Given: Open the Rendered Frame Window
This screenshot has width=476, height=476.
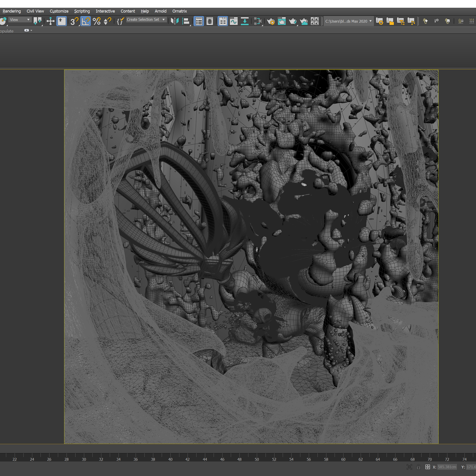Looking at the screenshot, I should [282, 21].
